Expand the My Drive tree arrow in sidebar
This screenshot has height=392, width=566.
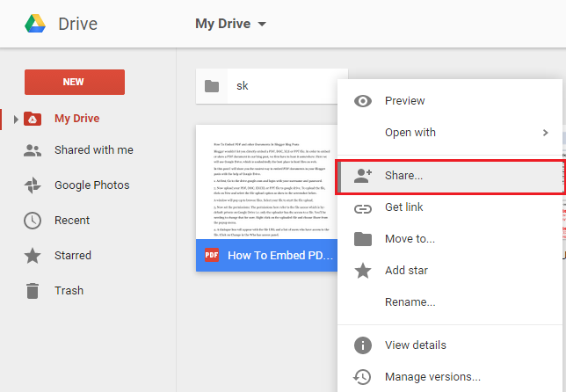pos(16,120)
